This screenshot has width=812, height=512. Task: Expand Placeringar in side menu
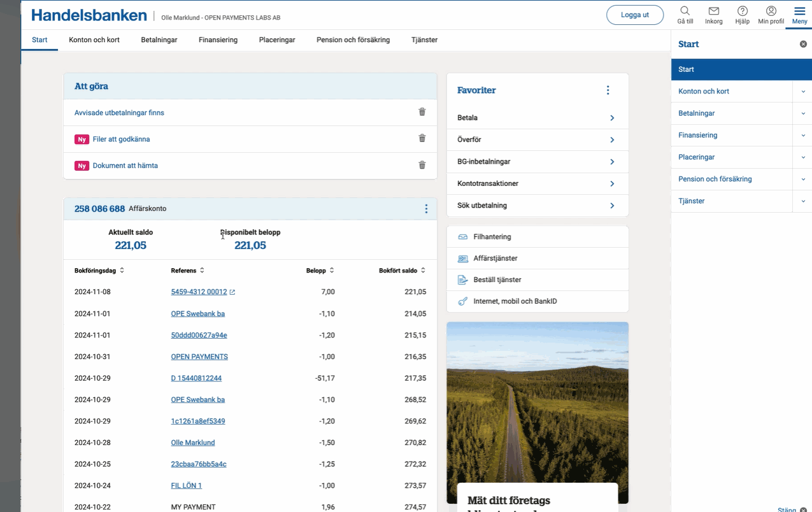point(803,157)
